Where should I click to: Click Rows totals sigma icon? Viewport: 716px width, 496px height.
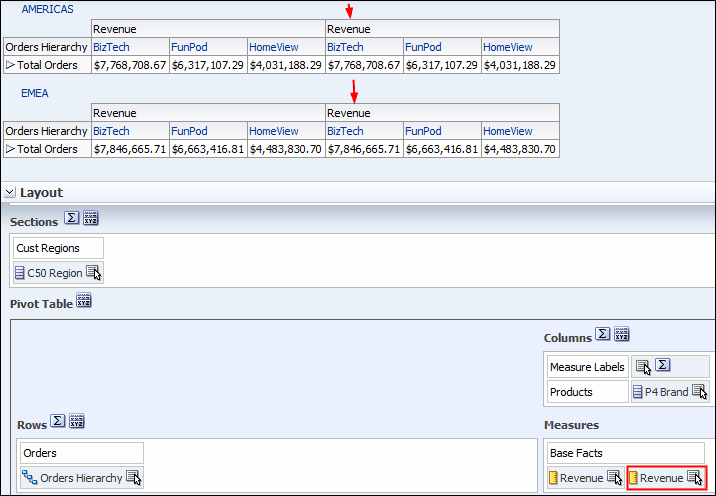[58, 422]
